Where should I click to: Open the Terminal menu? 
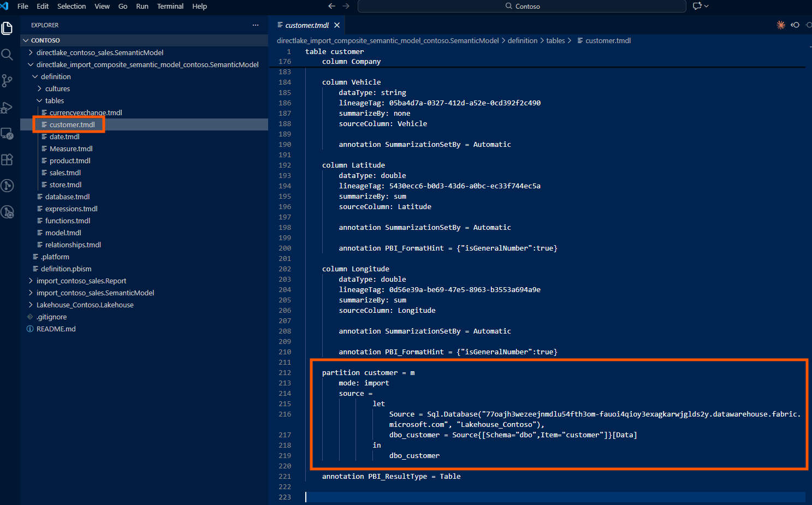point(170,6)
